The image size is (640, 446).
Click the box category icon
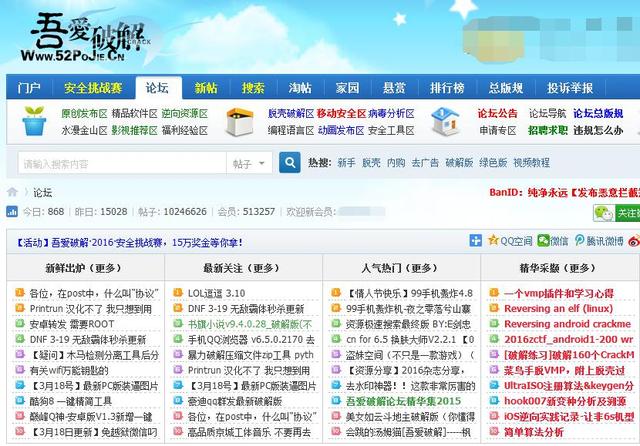(x=240, y=122)
